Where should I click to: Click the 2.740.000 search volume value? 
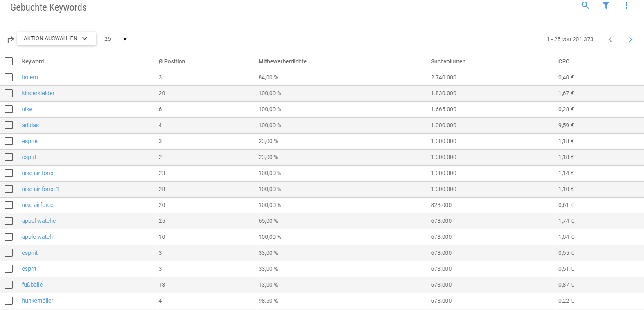point(443,77)
